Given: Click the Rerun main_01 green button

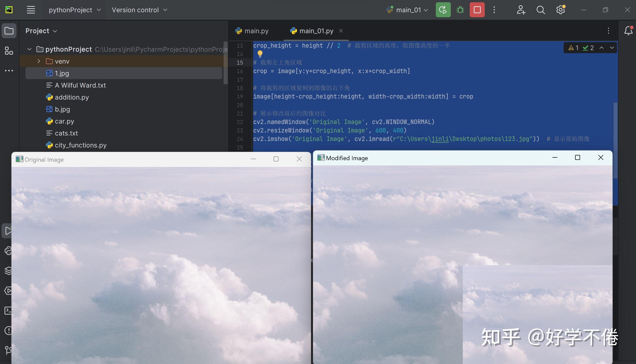Looking at the screenshot, I should (x=443, y=10).
